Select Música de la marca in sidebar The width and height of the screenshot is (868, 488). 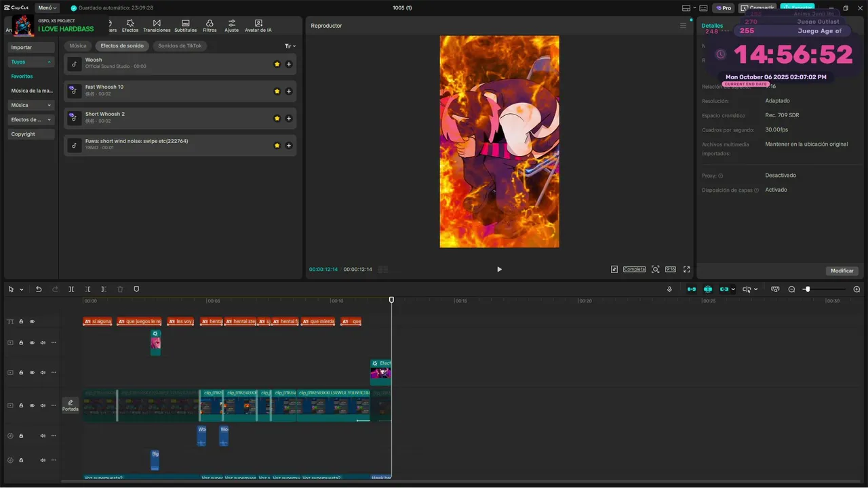tap(32, 91)
